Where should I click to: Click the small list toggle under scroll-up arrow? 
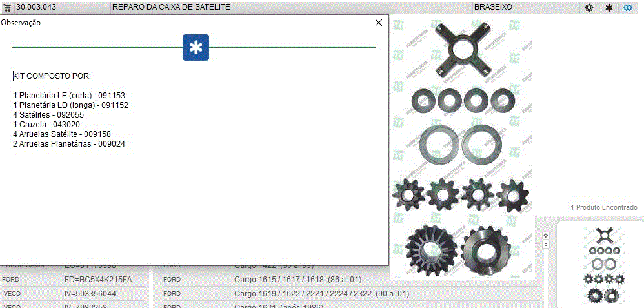click(546, 245)
